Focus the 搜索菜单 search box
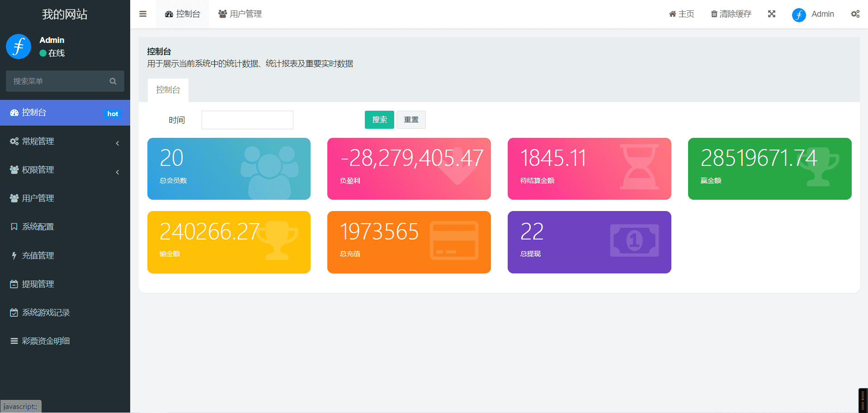This screenshot has height=413, width=868. (x=57, y=81)
